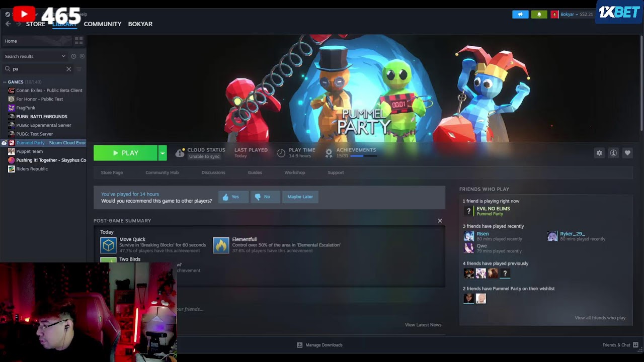Open the COMMUNITY tab
Viewport: 644px width, 362px height.
(x=103, y=24)
